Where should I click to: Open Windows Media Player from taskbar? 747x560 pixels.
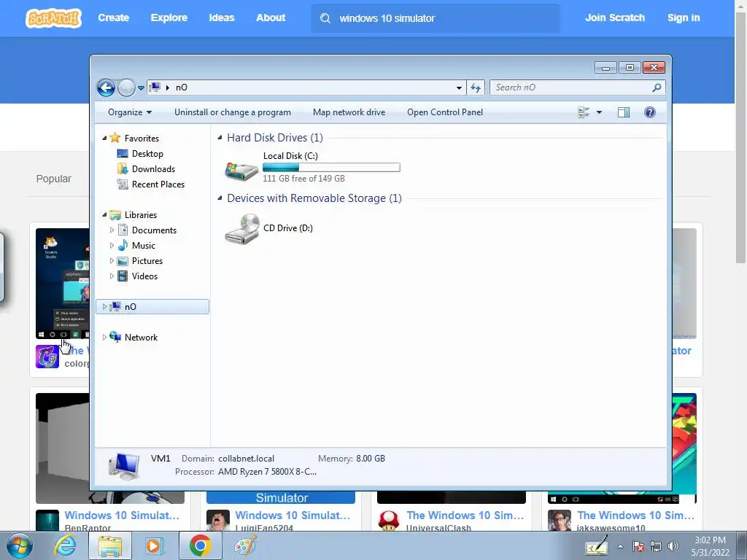point(154,545)
